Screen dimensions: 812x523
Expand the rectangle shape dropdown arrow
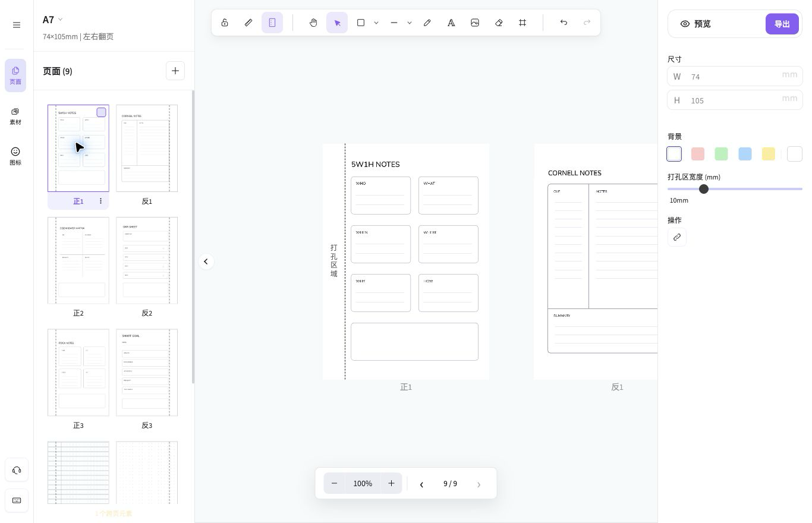376,23
